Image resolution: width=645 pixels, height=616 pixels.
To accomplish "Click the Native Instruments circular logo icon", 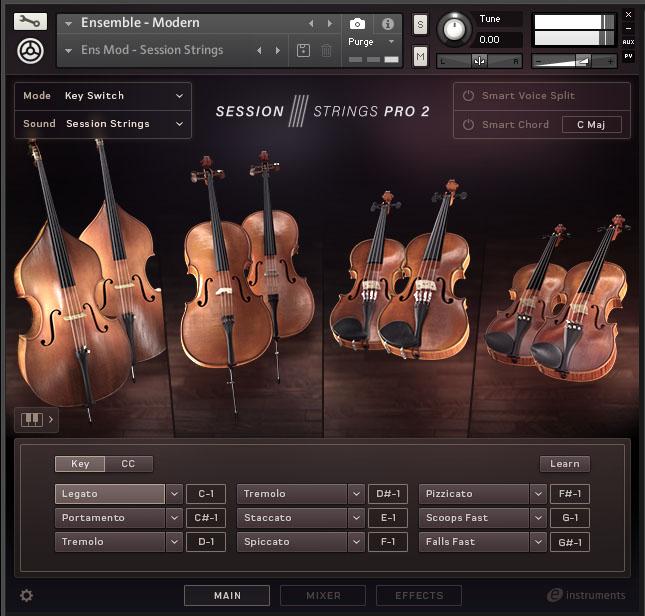I will (x=30, y=51).
